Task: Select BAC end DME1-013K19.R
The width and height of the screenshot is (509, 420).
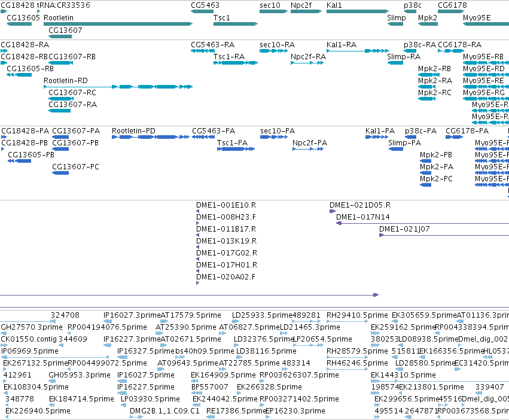Action: coord(198,247)
